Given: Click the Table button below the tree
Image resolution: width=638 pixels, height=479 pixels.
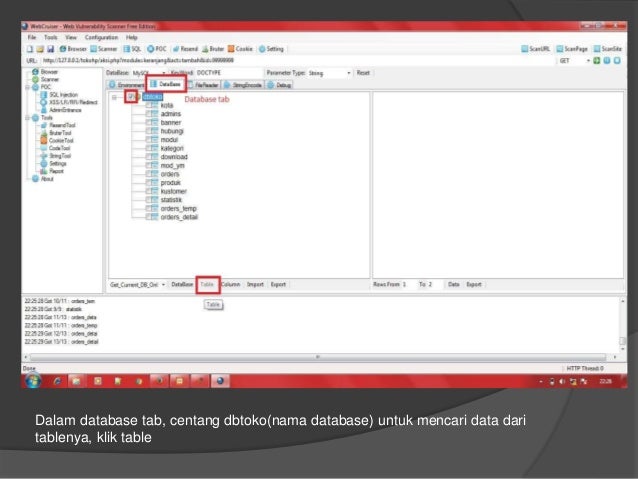Looking at the screenshot, I should point(207,284).
